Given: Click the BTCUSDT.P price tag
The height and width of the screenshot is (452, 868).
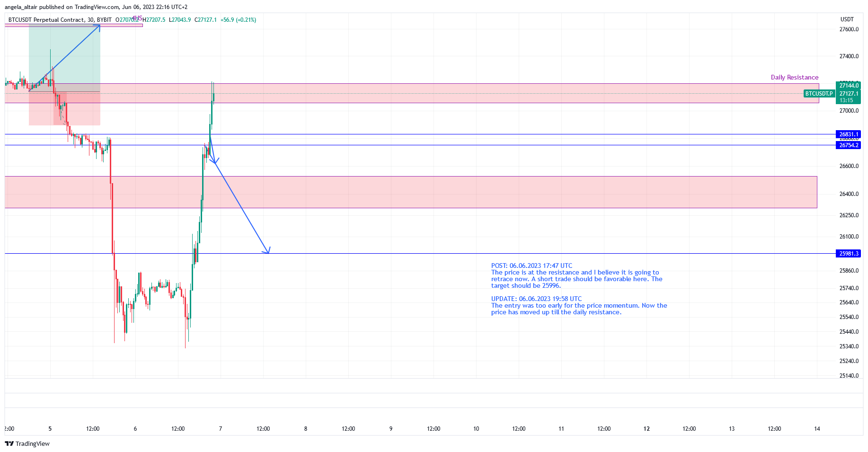Looking at the screenshot, I should (819, 94).
